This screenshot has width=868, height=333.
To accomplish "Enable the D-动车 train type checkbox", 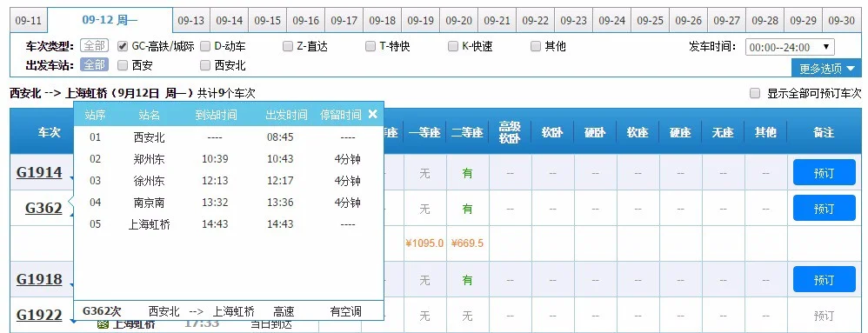I will (204, 46).
